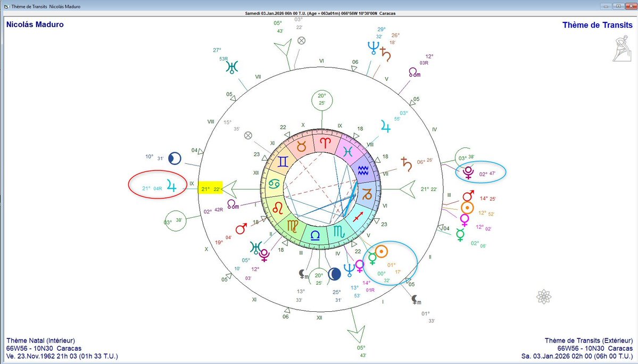Click the Nicolás Maduro chart name
Viewport: 638px width, 364px height.
pos(35,24)
